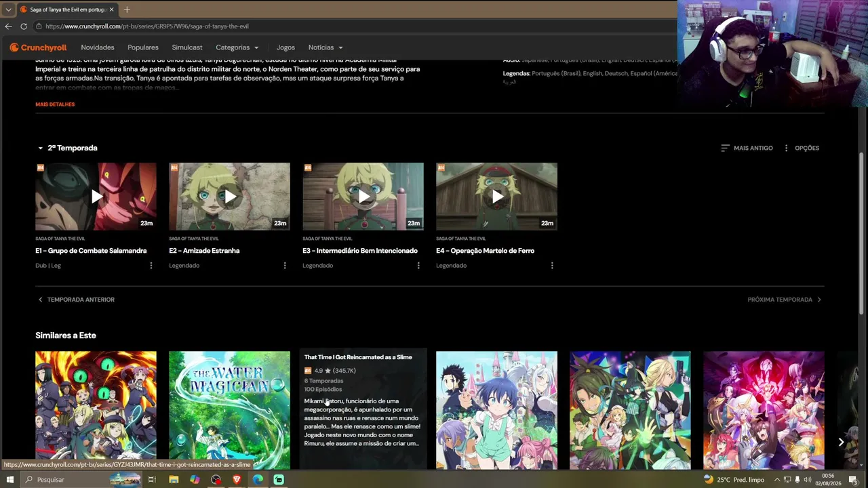Select the Saga of Tanya the Evil tab

(x=66, y=9)
